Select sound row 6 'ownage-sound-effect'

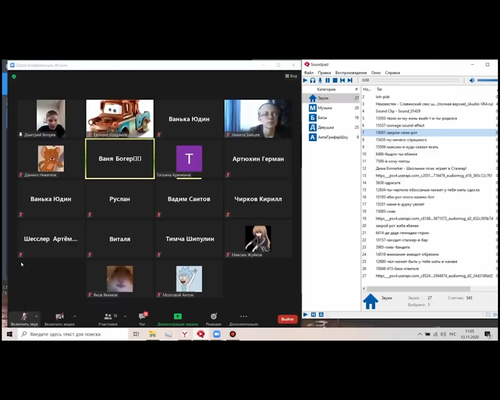[x=429, y=125]
